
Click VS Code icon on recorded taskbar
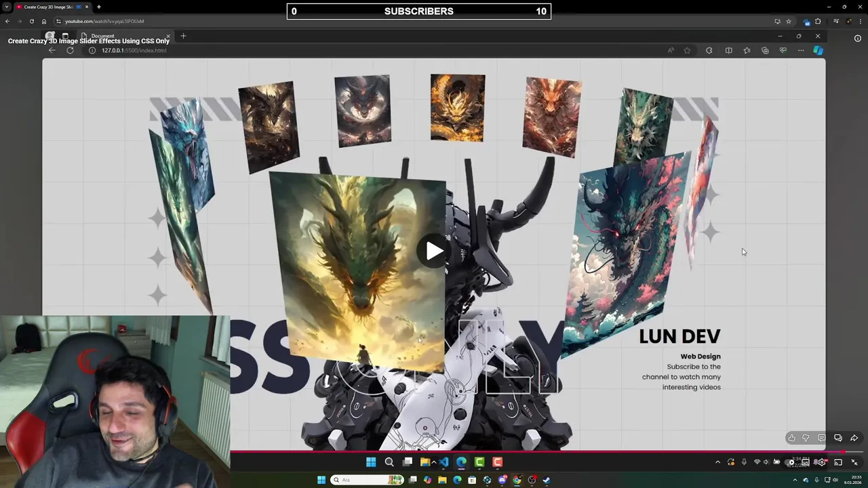(x=443, y=462)
